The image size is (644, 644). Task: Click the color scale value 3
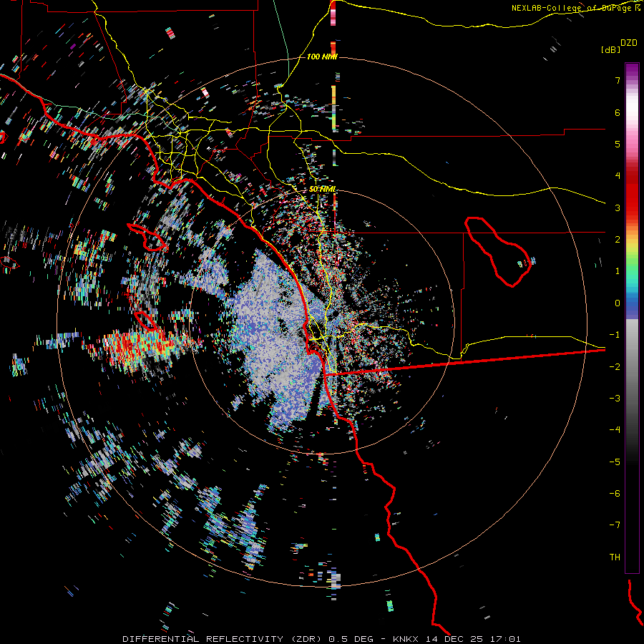click(618, 208)
